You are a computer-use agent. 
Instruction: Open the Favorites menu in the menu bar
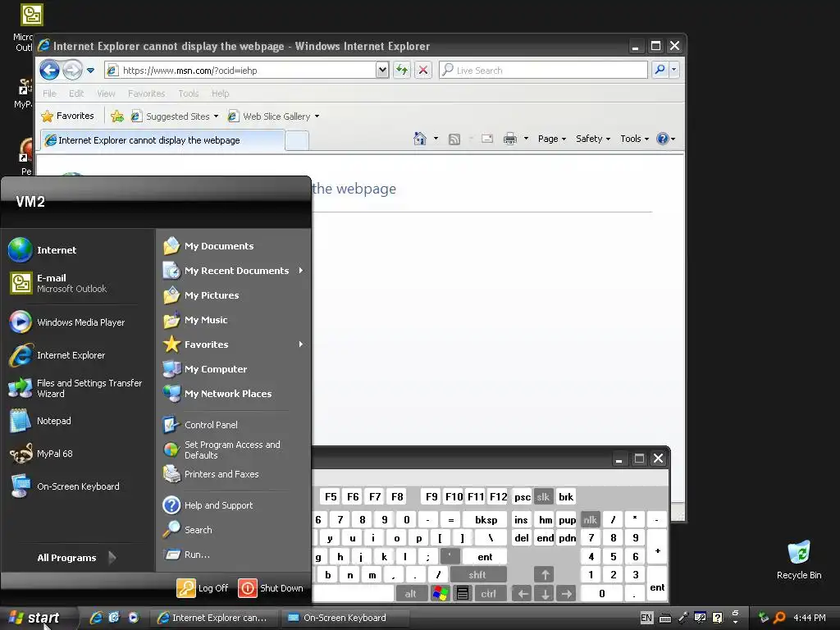click(x=146, y=94)
